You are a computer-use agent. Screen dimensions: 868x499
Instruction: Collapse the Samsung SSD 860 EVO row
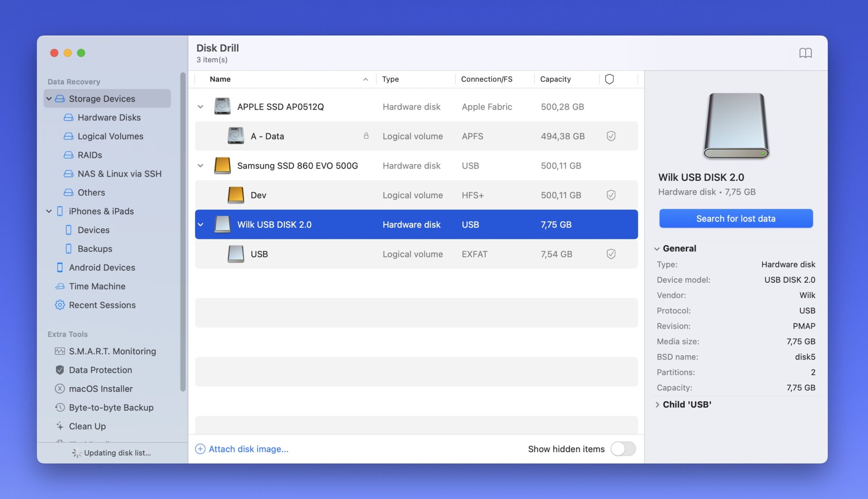[200, 166]
